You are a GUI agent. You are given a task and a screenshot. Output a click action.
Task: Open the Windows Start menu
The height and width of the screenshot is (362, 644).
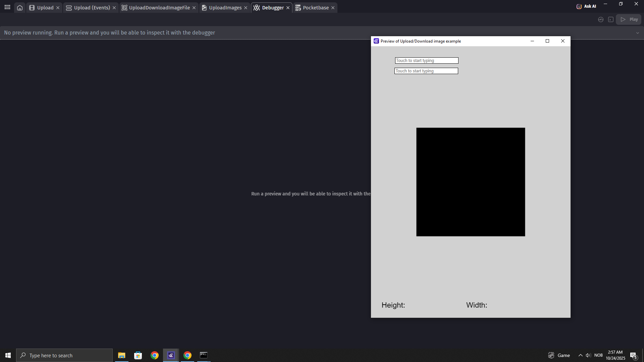8,355
